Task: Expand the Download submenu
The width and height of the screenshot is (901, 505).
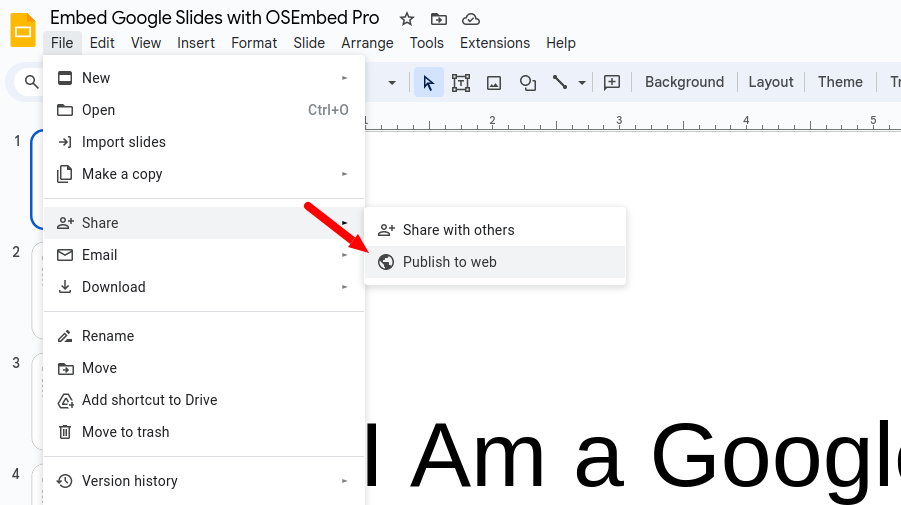Action: (204, 287)
